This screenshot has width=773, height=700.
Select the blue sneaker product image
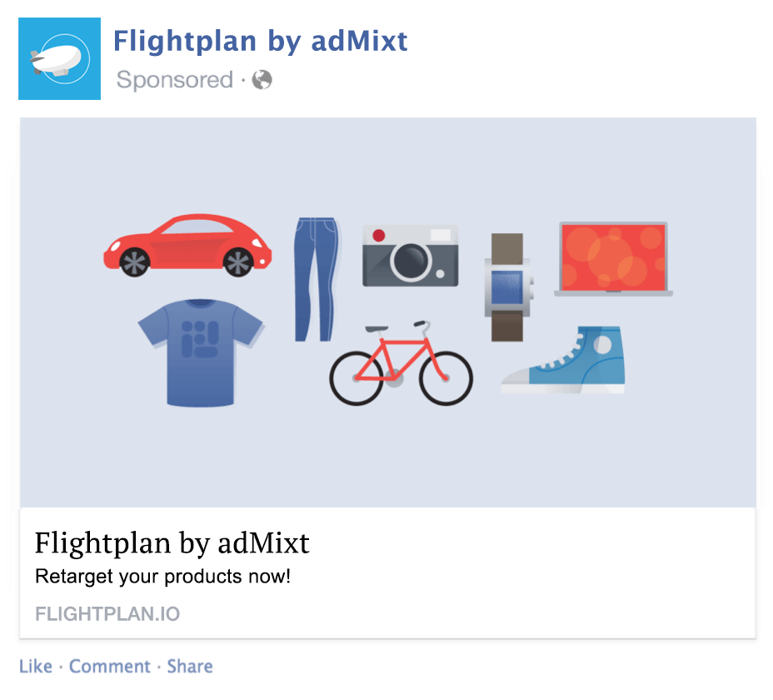point(563,360)
